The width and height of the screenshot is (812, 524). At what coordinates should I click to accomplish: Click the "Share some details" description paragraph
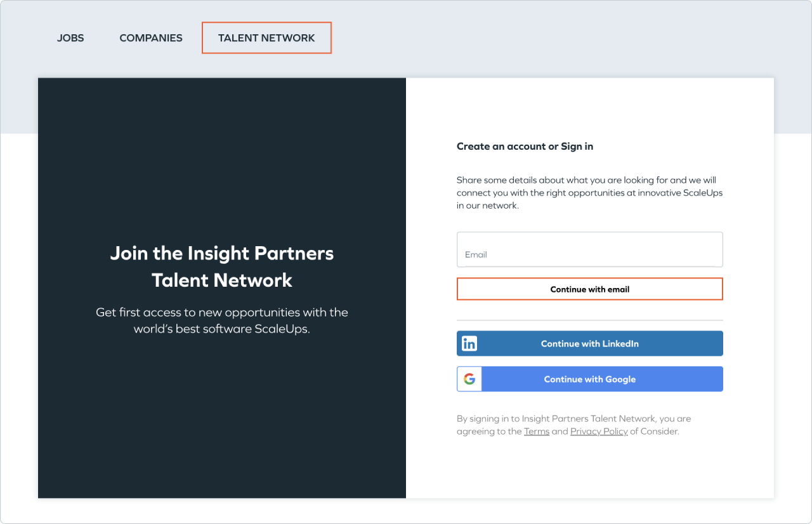pos(589,193)
